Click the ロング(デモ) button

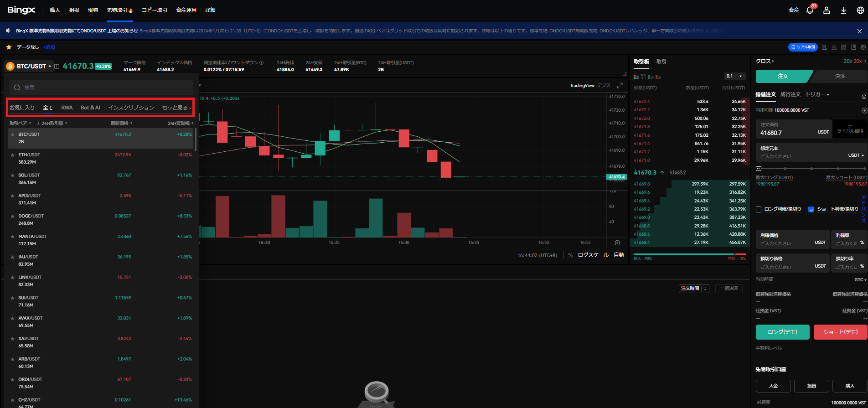point(782,332)
